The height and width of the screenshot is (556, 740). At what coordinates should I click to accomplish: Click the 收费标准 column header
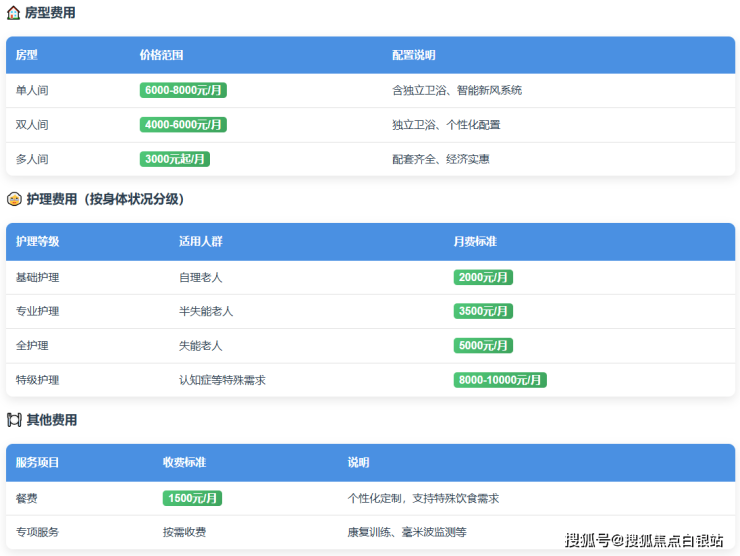[x=184, y=462]
